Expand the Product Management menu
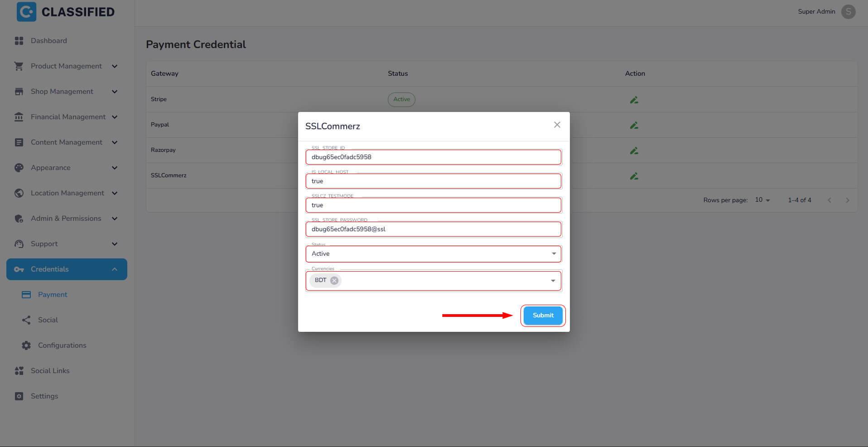868x447 pixels. (66, 66)
